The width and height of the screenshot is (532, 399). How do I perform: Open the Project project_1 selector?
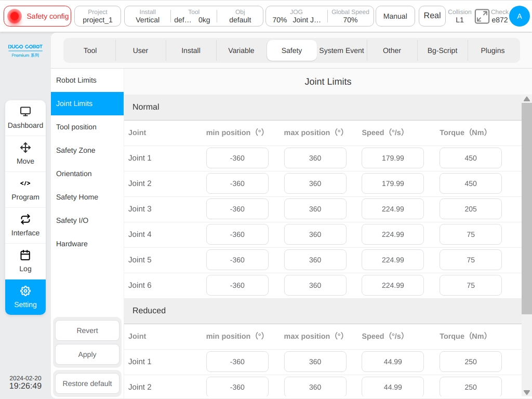pos(98,16)
